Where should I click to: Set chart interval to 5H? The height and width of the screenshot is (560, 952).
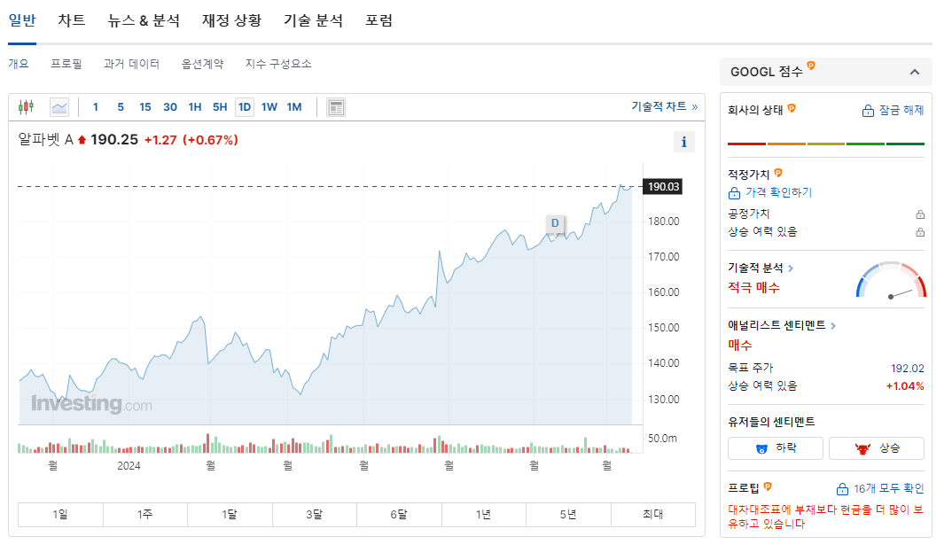220,107
